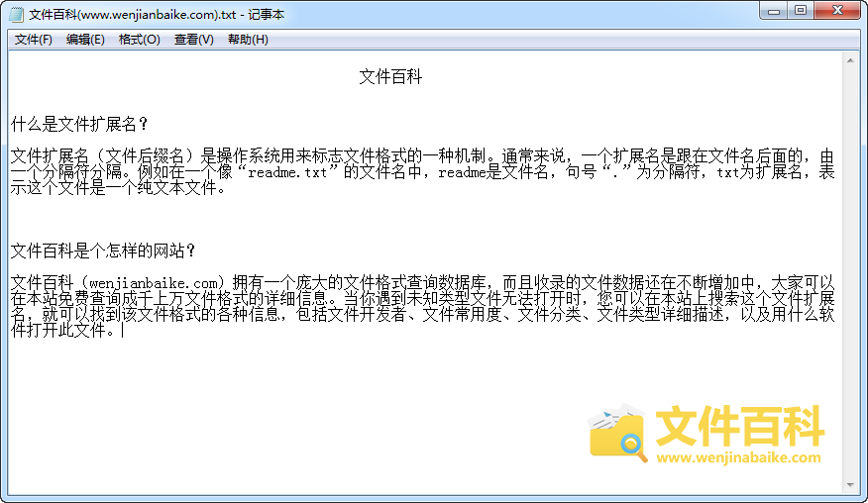Image resolution: width=868 pixels, height=503 pixels.
Task: Click the line 文件百科是个怎样的网站？
Action: 104,251
